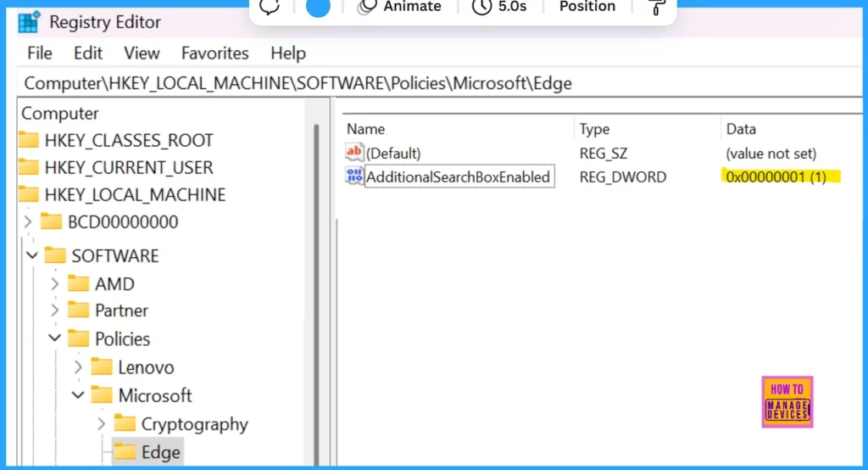Select the Policies key label
This screenshot has height=470, width=868.
point(122,339)
